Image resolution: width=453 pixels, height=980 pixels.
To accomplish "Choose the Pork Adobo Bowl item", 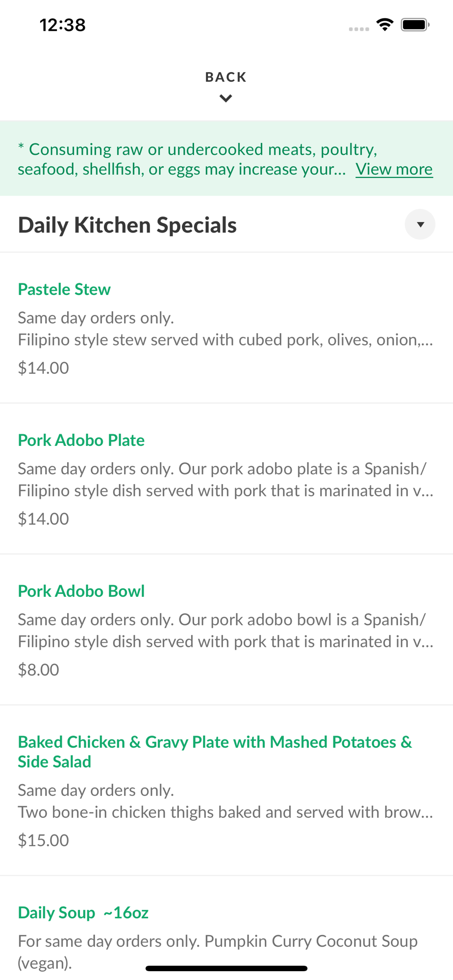I will tap(81, 591).
